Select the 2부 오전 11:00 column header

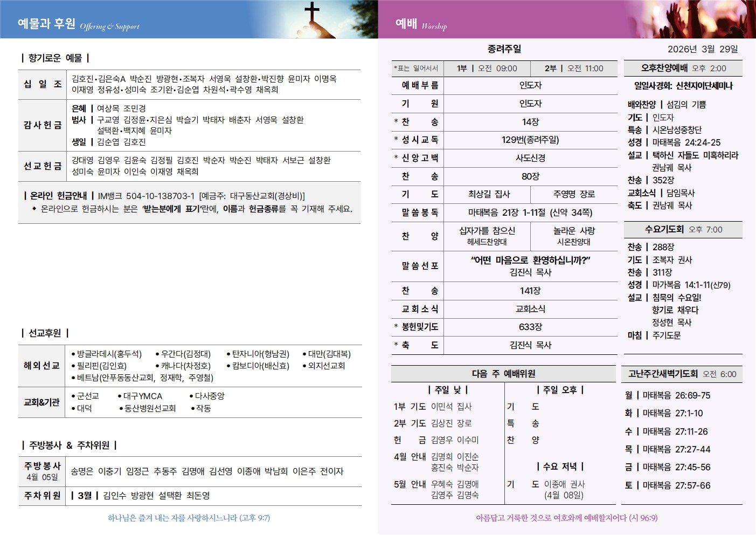click(x=574, y=68)
